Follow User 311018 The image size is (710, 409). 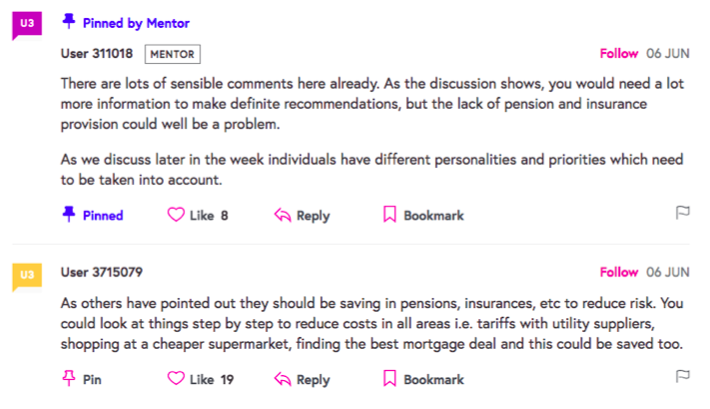click(x=618, y=53)
